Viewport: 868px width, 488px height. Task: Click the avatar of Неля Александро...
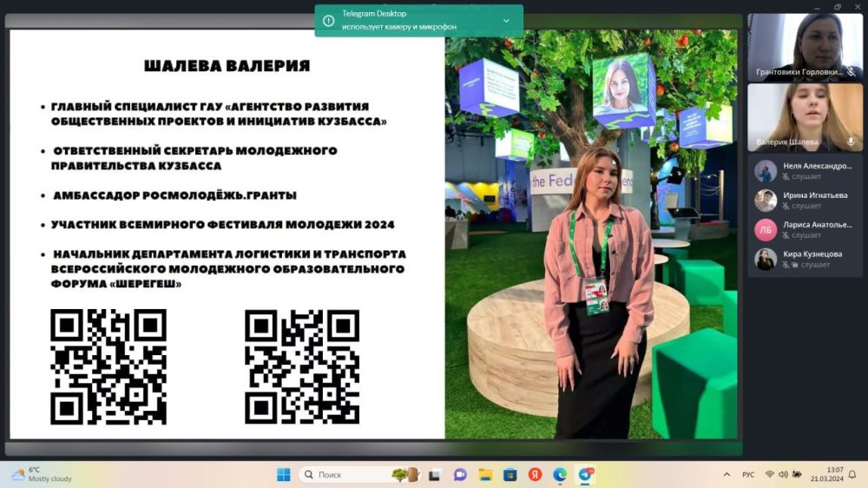tap(766, 171)
